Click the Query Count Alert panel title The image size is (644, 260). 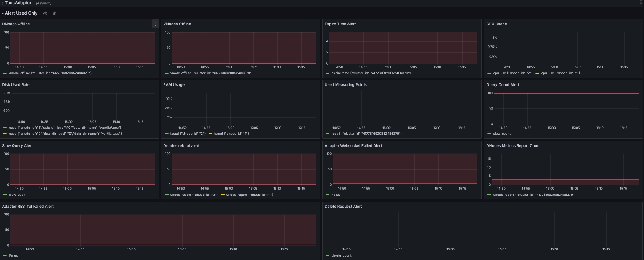tap(503, 85)
